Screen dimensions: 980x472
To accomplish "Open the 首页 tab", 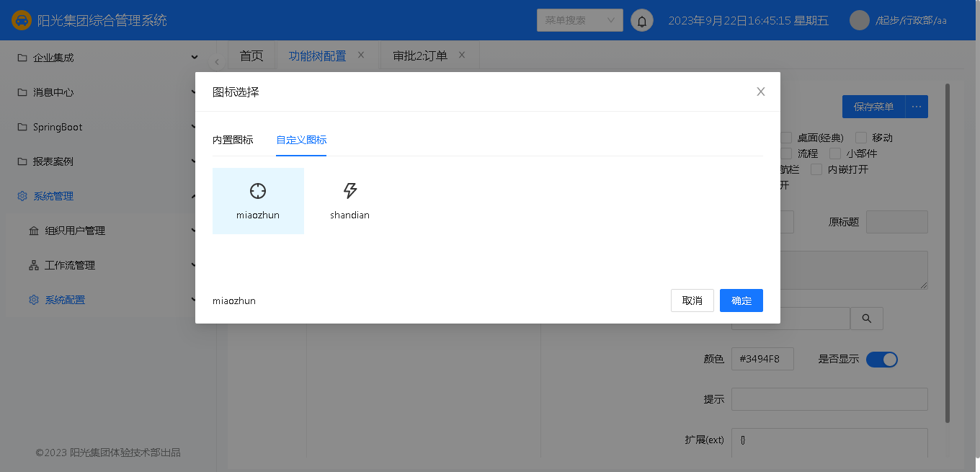I will pos(251,56).
